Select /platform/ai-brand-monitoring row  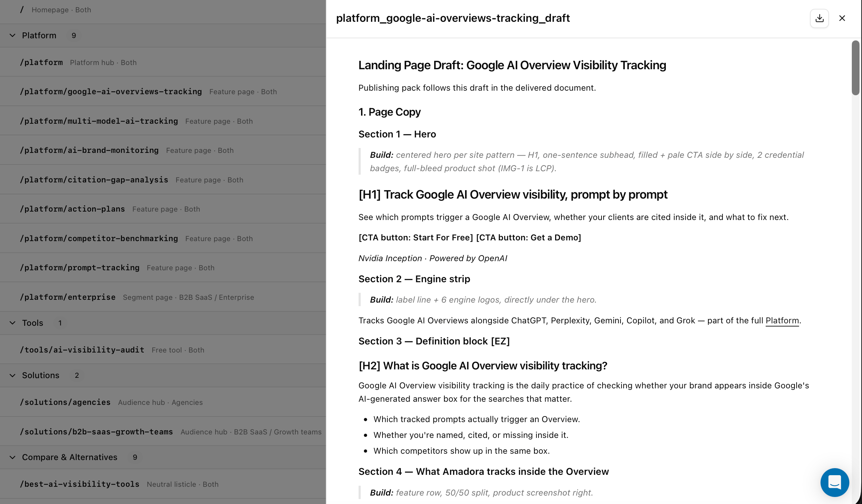(x=163, y=150)
